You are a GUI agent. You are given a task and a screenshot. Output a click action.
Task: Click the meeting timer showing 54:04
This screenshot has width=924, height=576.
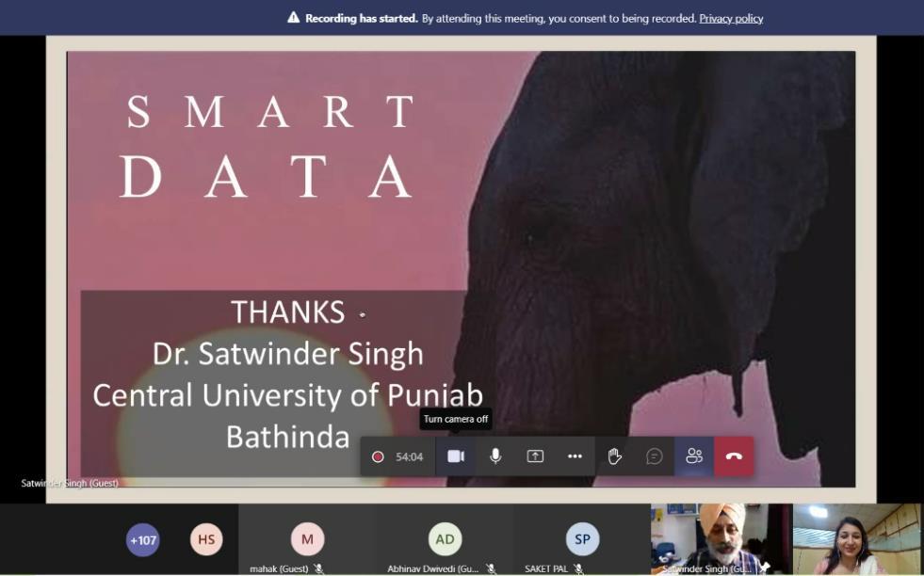point(409,456)
